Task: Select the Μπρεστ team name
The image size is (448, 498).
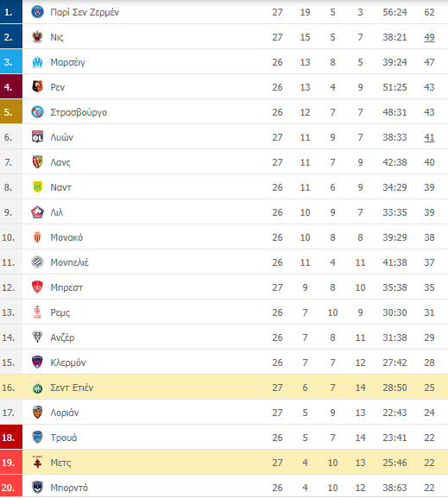Action: 66,287
